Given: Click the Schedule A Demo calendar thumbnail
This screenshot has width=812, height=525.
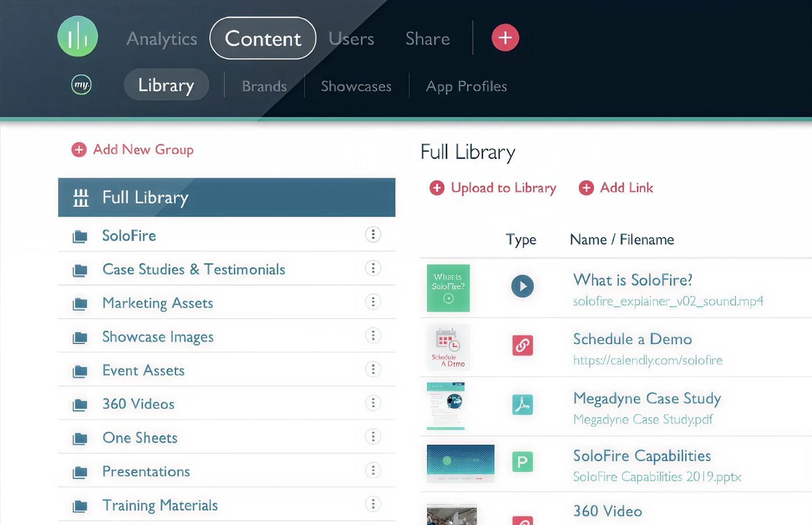Looking at the screenshot, I should [x=448, y=347].
